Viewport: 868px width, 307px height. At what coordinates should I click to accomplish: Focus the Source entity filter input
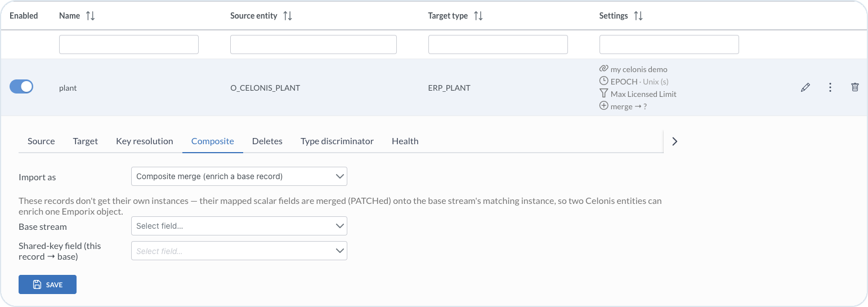point(314,45)
